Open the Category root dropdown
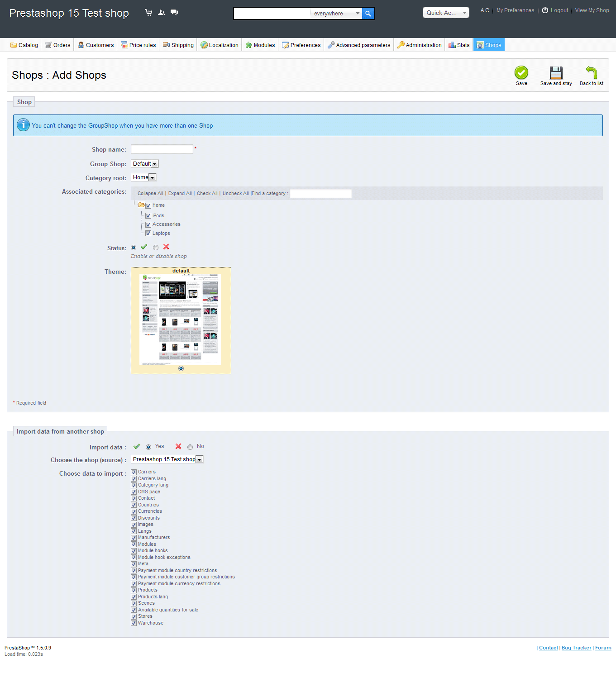616x673 pixels. point(143,177)
